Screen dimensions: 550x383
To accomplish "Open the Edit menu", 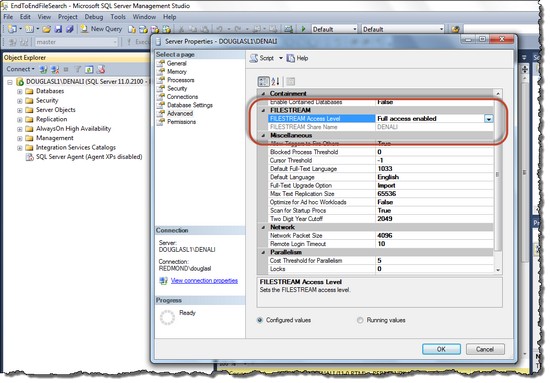I will (x=25, y=17).
